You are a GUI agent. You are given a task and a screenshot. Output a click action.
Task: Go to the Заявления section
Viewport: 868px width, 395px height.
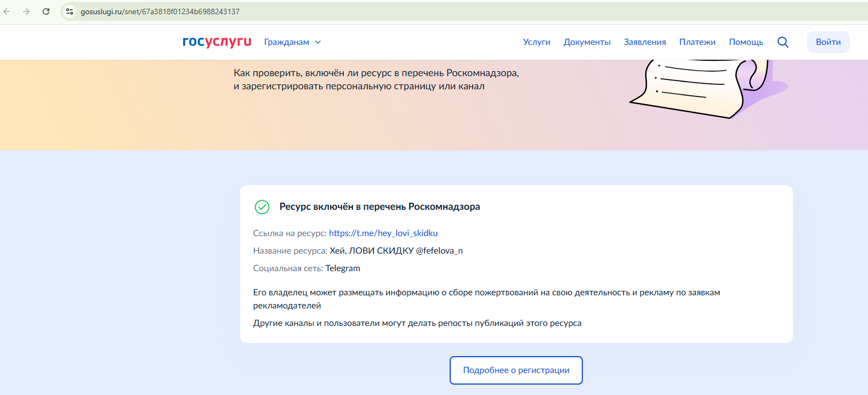(645, 42)
